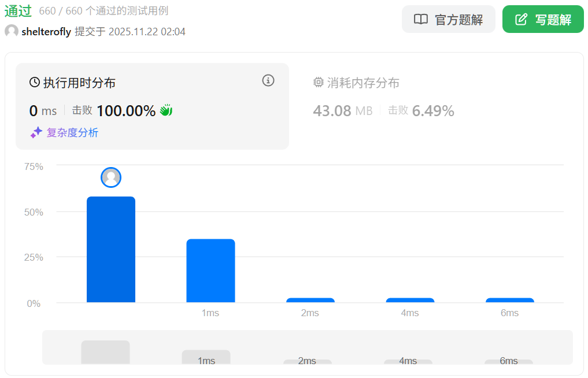Screen dimensions: 588x378
Task: Click the 通过 accepted status text
Action: [18, 11]
